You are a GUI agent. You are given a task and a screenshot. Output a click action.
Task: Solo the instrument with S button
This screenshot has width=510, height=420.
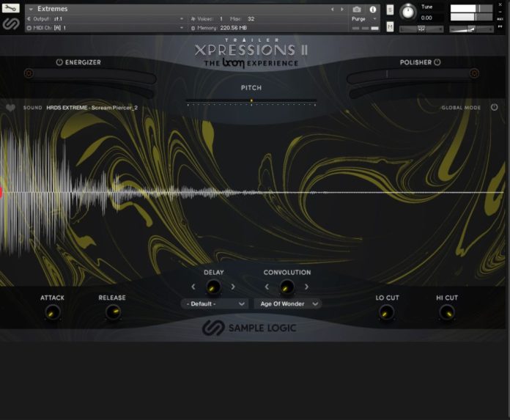coord(390,10)
